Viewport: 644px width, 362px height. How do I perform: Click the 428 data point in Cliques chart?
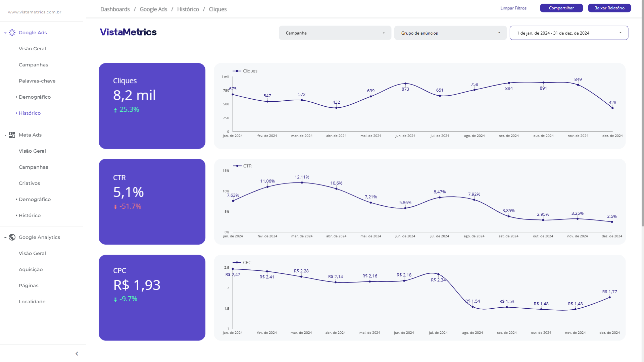pyautogui.click(x=612, y=108)
